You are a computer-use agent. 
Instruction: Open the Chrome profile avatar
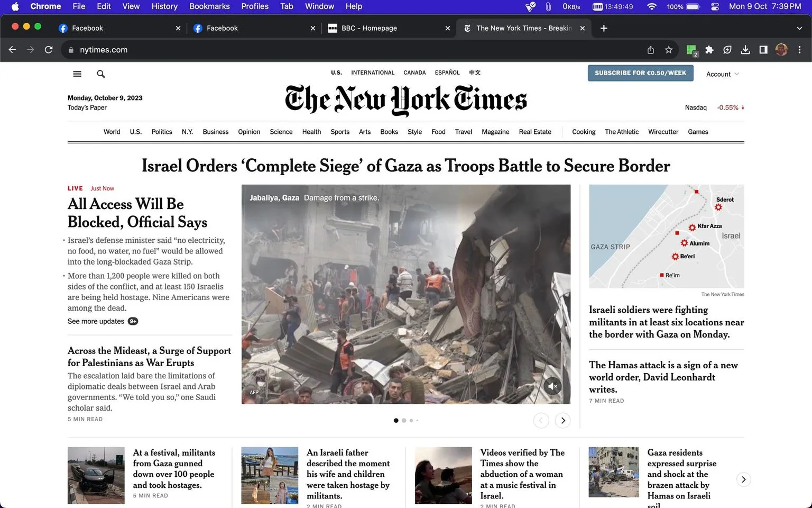(781, 50)
